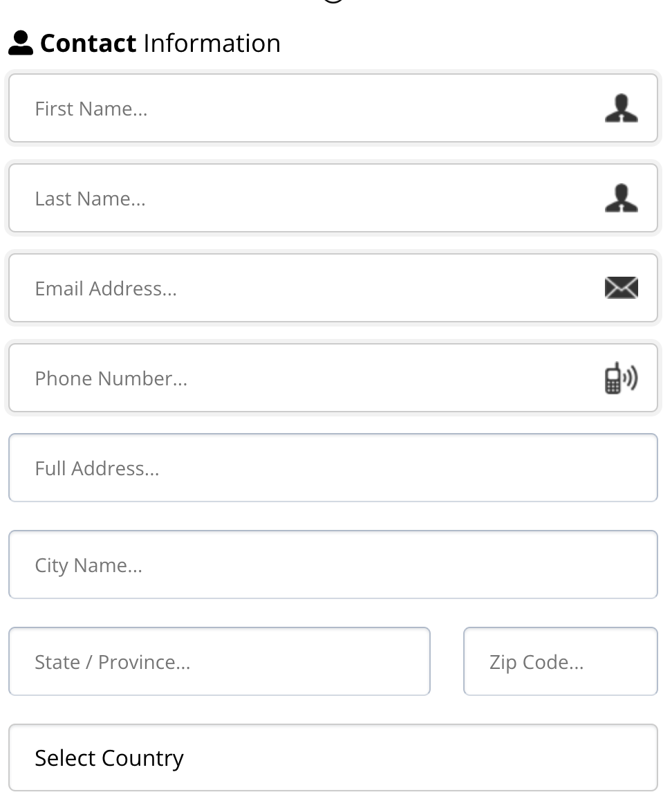The height and width of the screenshot is (808, 672).
Task: Click the mobile phone icon in Phone field
Action: (621, 378)
